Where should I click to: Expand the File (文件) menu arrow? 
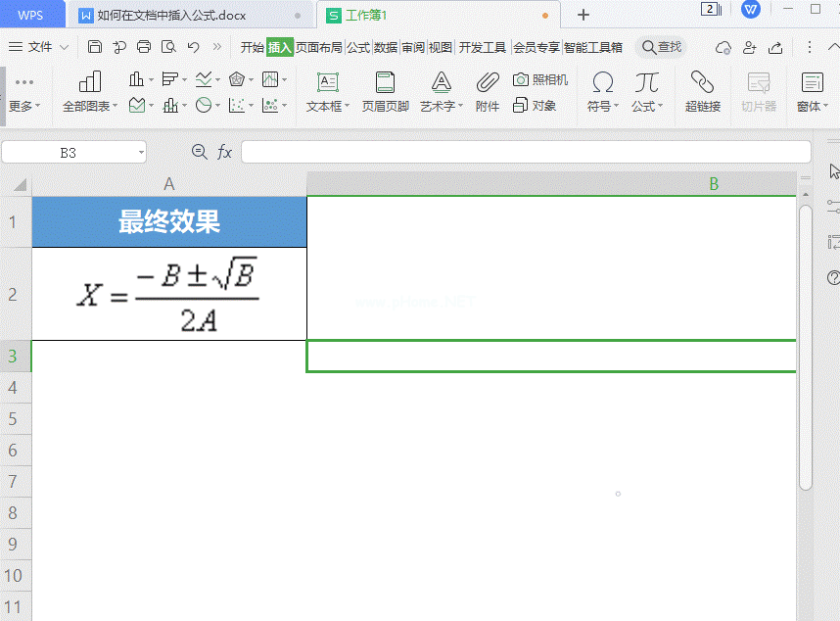[64, 47]
